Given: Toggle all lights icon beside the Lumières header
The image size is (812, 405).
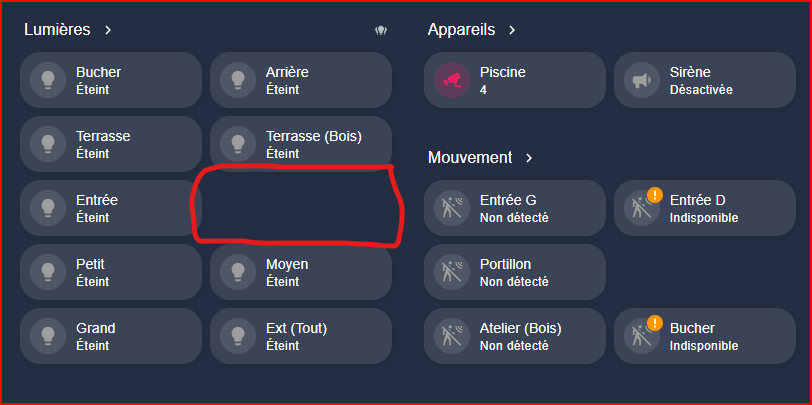Looking at the screenshot, I should [381, 31].
